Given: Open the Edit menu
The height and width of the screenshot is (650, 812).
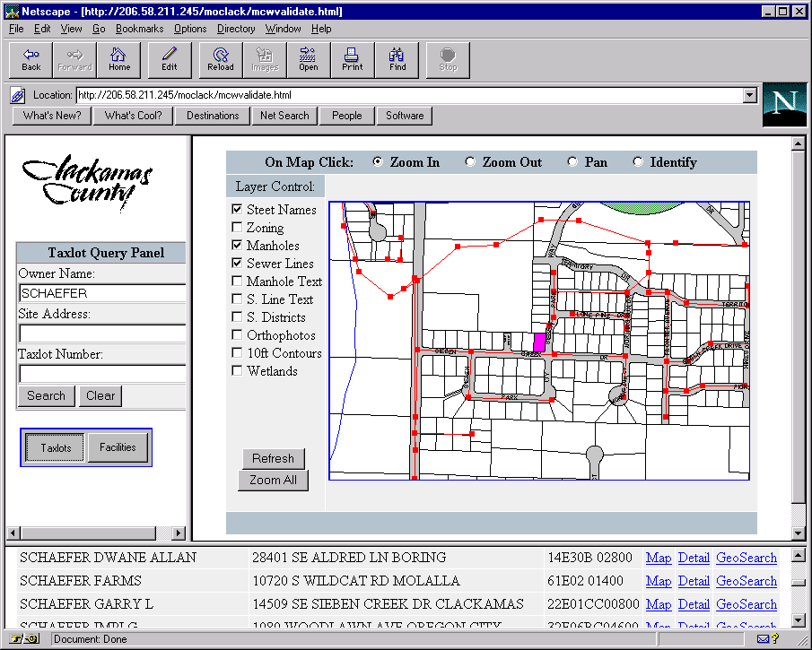Looking at the screenshot, I should (x=42, y=29).
